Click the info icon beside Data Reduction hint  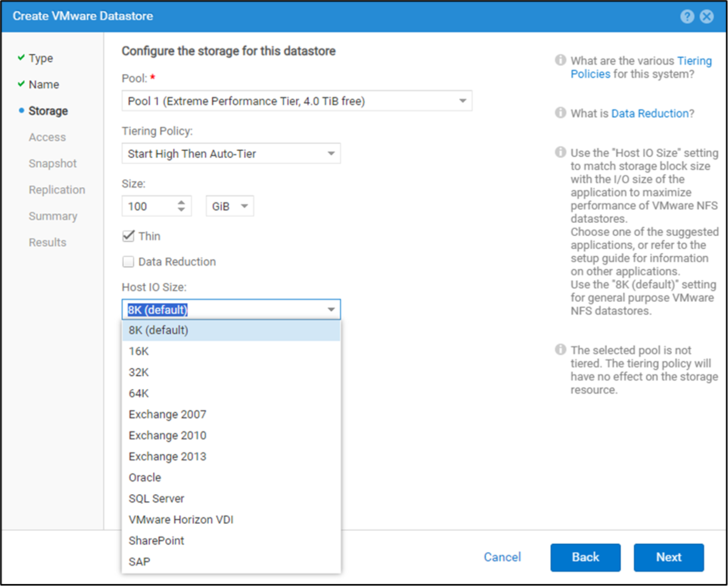click(x=560, y=113)
